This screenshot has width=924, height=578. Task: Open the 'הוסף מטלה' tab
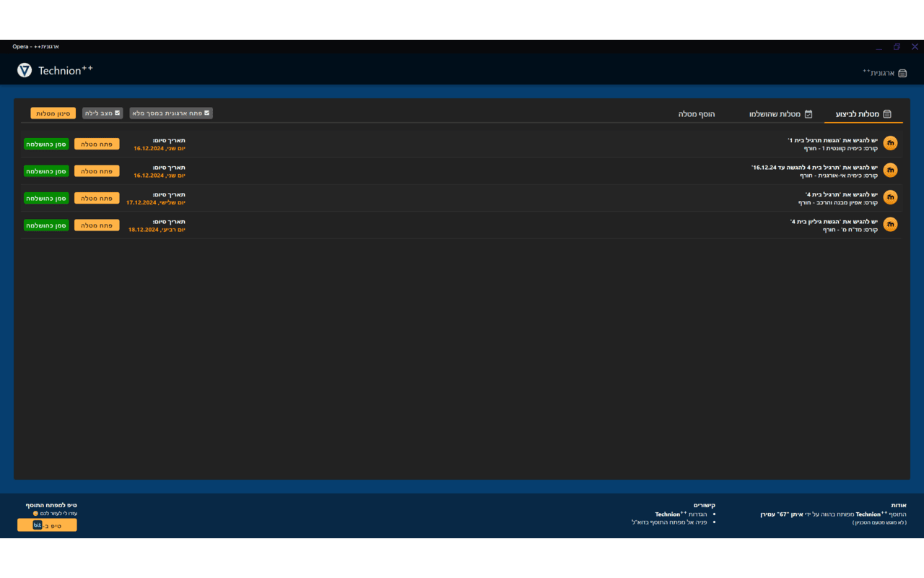(x=697, y=114)
